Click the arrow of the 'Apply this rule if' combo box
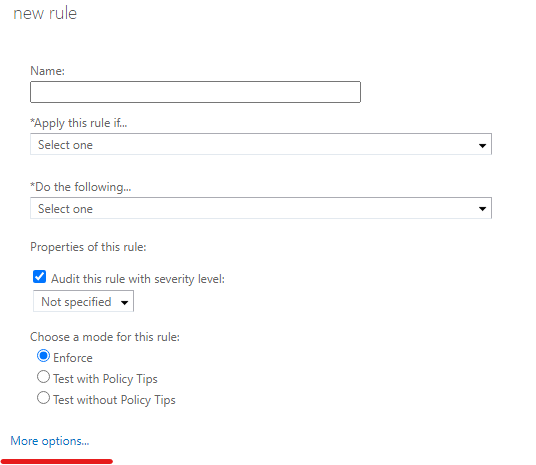This screenshot has width=536, height=465. click(482, 146)
